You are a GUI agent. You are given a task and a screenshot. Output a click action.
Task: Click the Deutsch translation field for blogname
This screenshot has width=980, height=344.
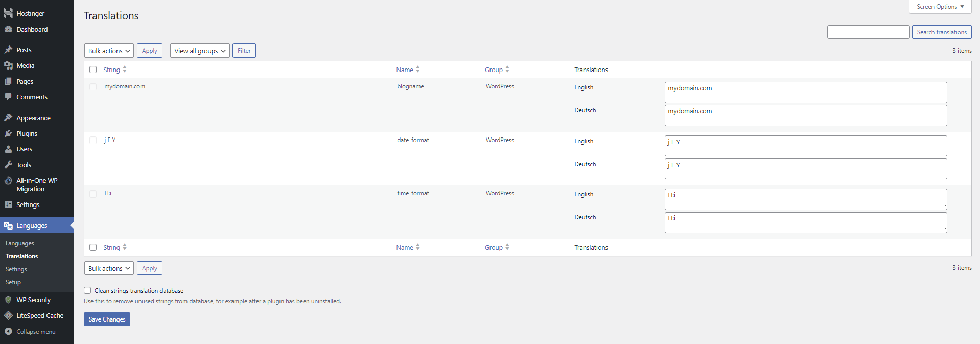click(x=805, y=116)
